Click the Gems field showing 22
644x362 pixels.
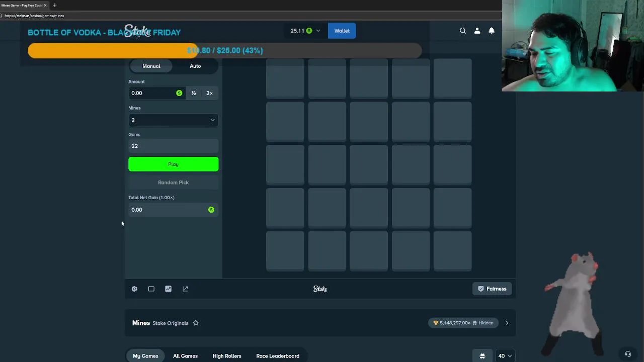pos(173,146)
